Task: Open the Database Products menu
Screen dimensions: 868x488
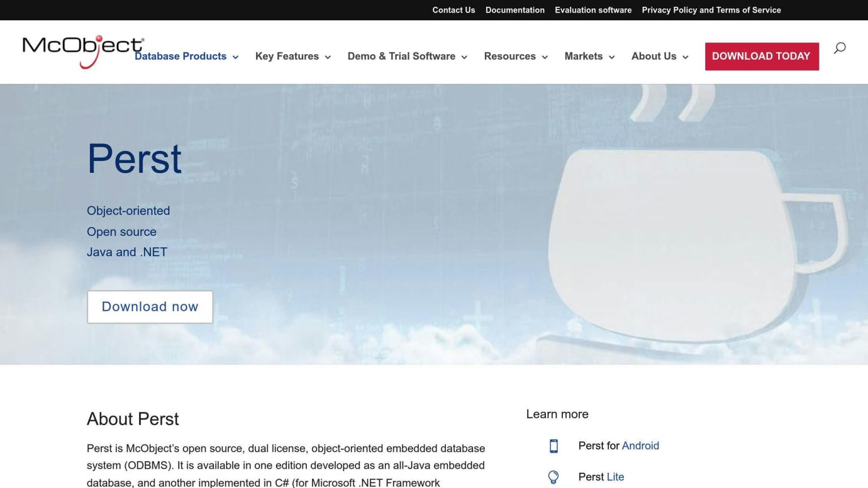Action: [x=180, y=56]
